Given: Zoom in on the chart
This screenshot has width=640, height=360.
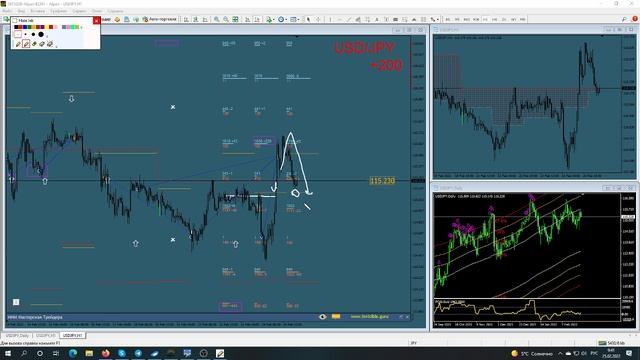Looking at the screenshot, I should pyautogui.click(x=216, y=19).
